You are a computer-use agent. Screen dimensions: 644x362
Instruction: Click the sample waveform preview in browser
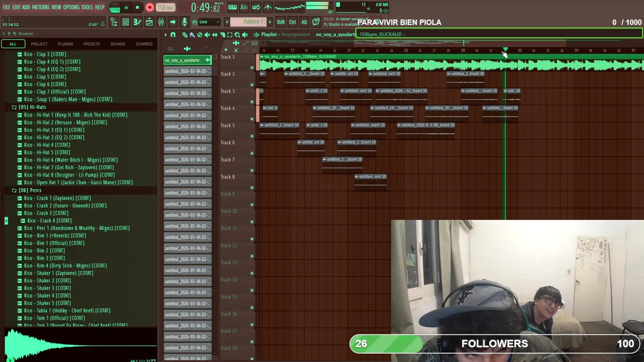[80, 344]
